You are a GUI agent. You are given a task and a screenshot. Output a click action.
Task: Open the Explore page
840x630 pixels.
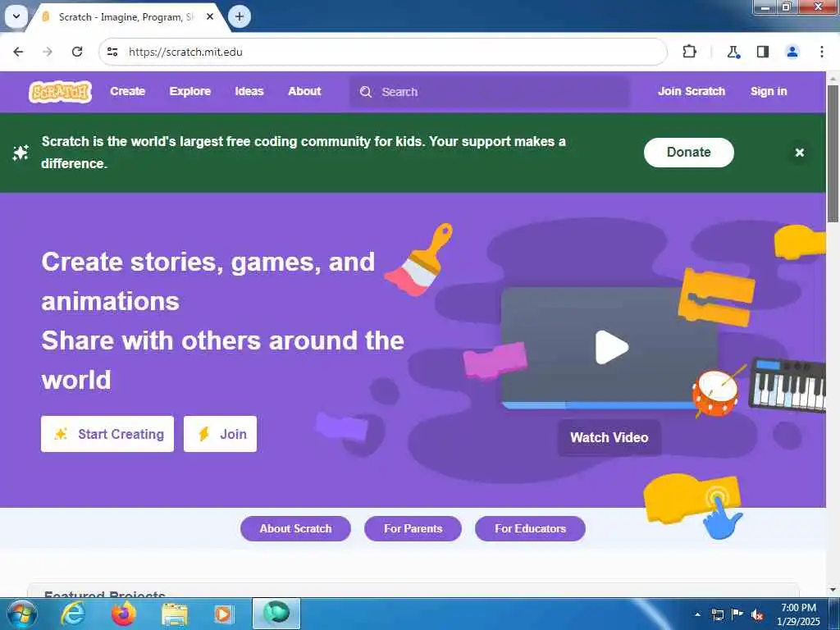coord(190,92)
